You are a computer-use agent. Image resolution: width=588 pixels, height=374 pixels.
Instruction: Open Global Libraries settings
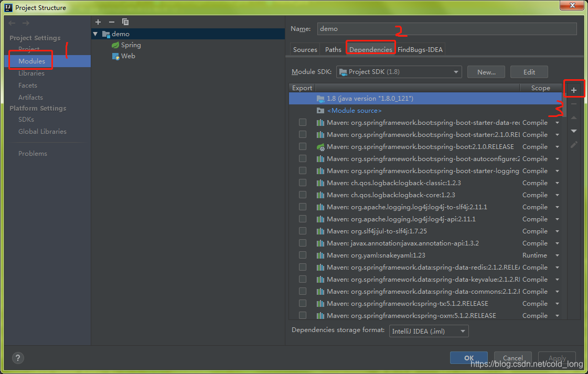coord(42,132)
